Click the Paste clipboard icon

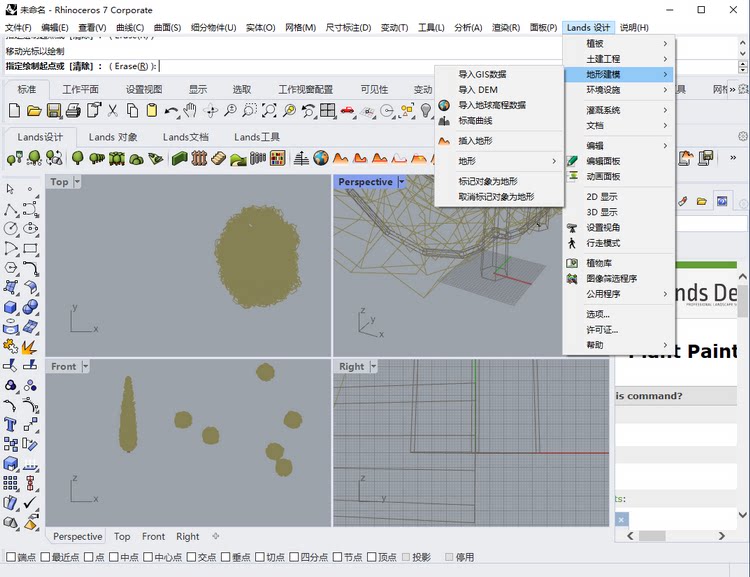(152, 111)
